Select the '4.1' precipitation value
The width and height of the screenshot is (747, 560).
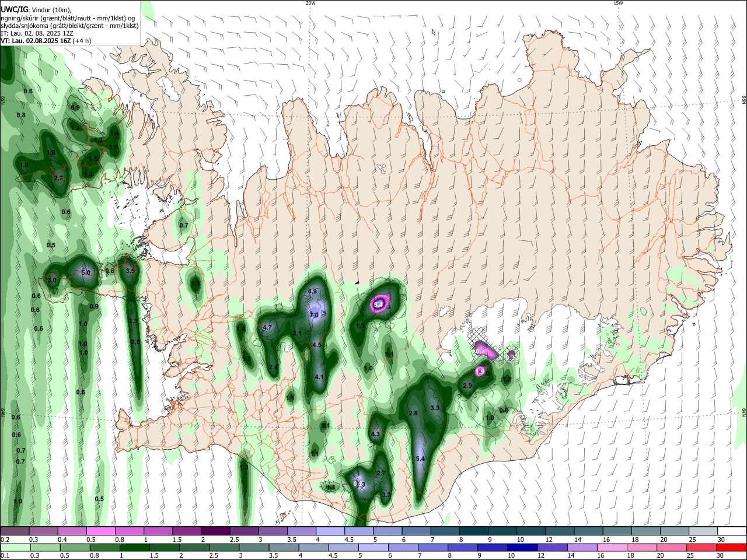(319, 377)
